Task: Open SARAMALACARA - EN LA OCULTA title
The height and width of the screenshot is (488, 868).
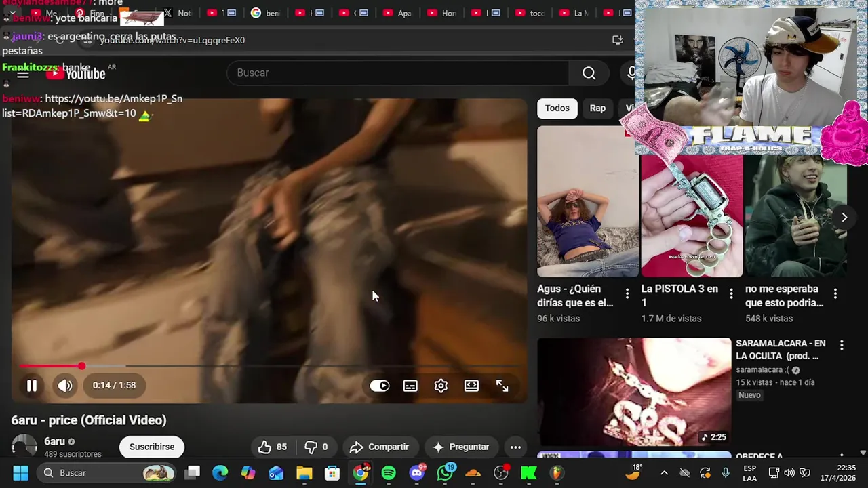Action: tap(781, 350)
